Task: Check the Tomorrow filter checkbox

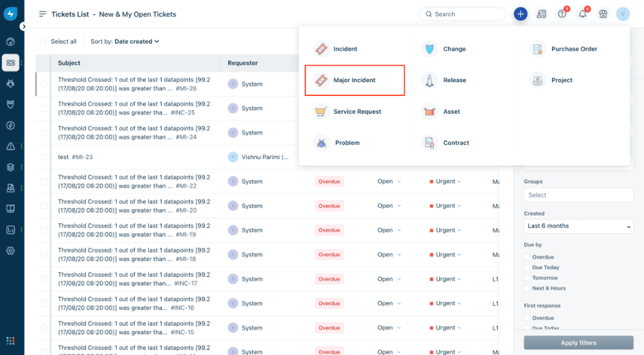Action: (526, 278)
